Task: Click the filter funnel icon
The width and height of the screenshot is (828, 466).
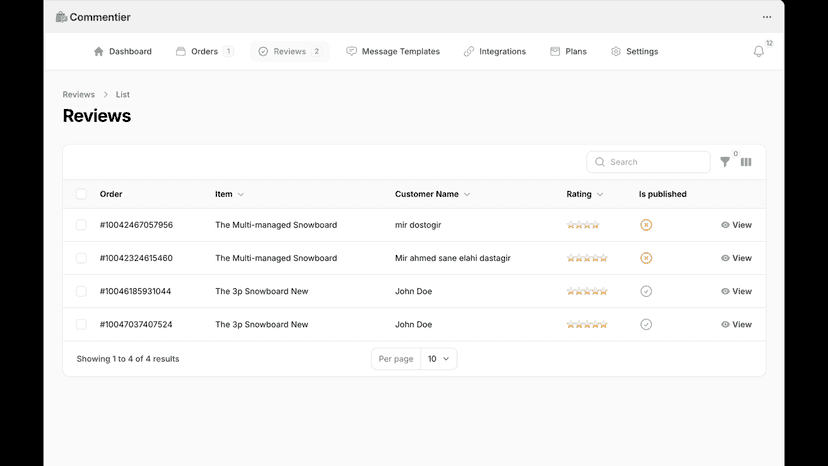Action: point(725,162)
